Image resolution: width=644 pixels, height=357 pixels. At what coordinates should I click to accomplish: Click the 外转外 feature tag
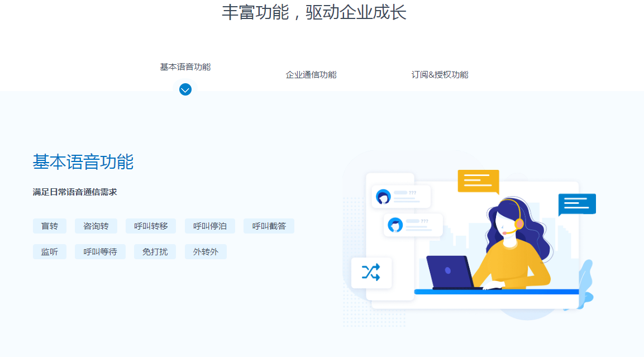pos(206,252)
